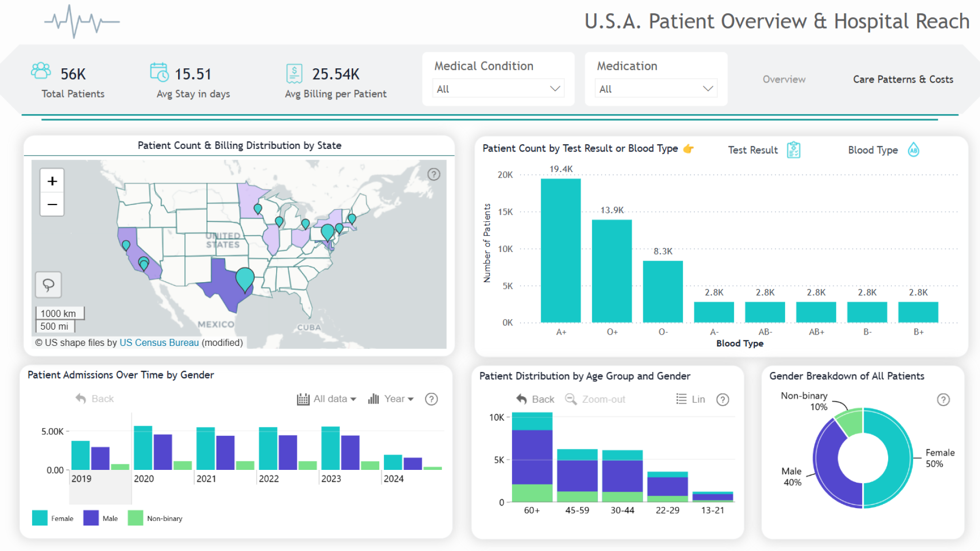This screenshot has height=551, width=980.
Task: Click help icon in admissions over time chart
Action: [431, 399]
